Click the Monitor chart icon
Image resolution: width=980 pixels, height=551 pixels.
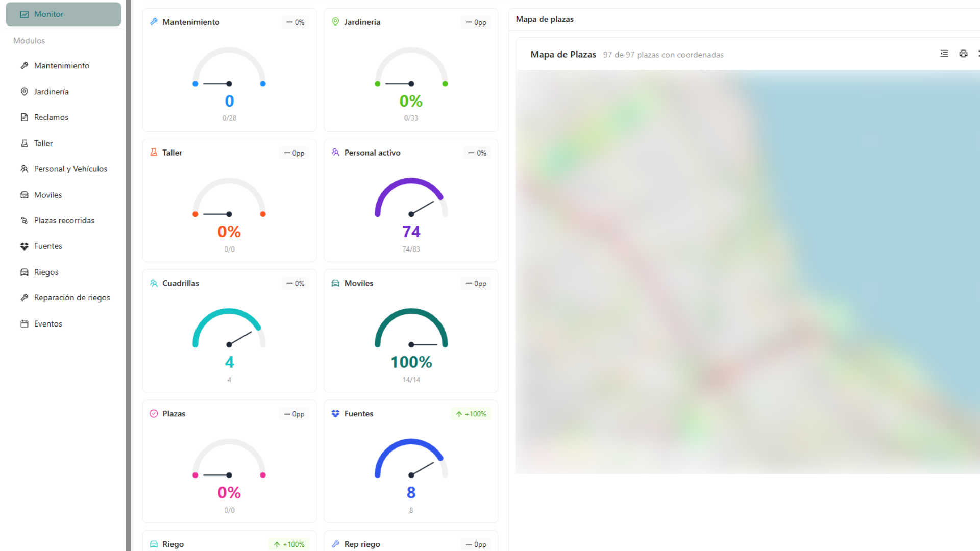click(x=24, y=14)
